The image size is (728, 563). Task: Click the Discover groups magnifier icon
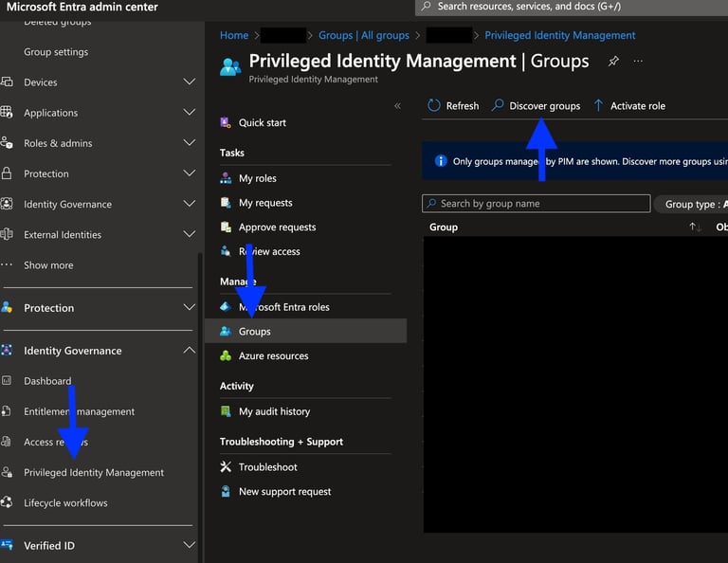498,105
